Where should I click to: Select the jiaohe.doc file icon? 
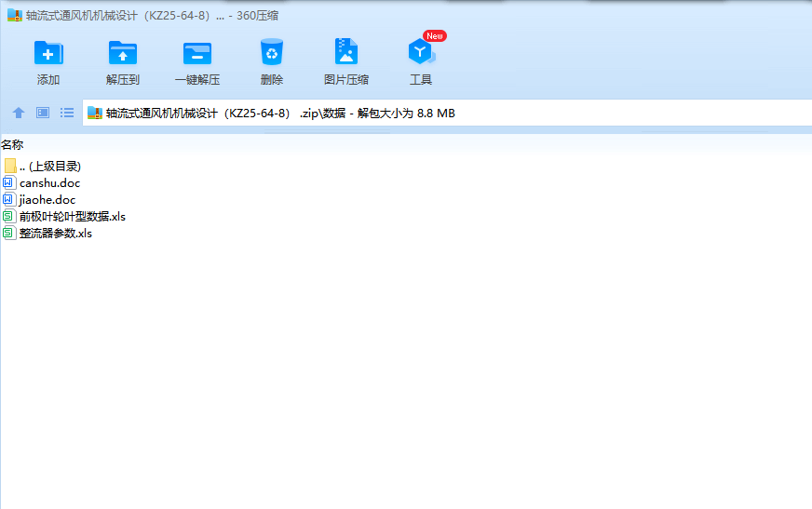8,199
